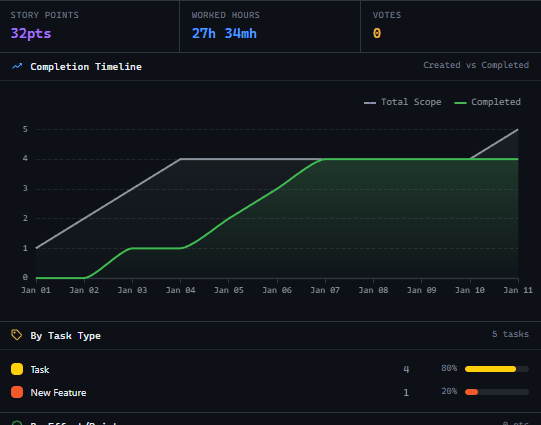Select the Worked Hours 27h 34mh value
This screenshot has height=425, width=541.
224,33
